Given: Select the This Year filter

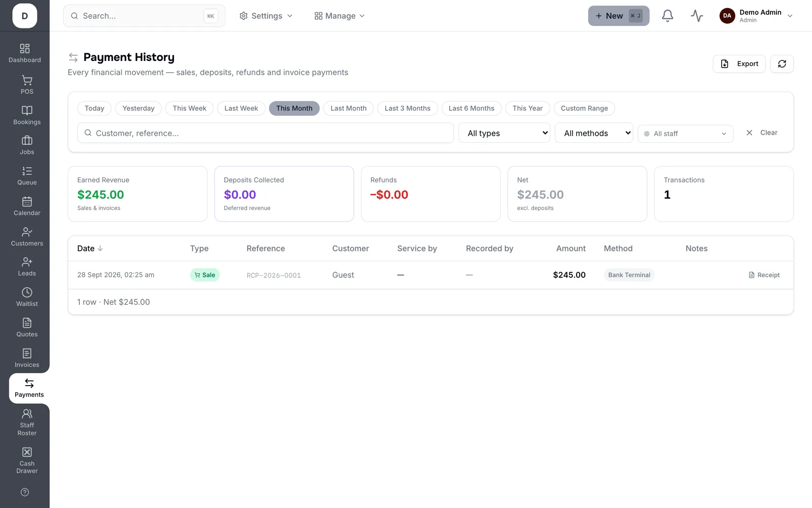Looking at the screenshot, I should click(x=528, y=108).
